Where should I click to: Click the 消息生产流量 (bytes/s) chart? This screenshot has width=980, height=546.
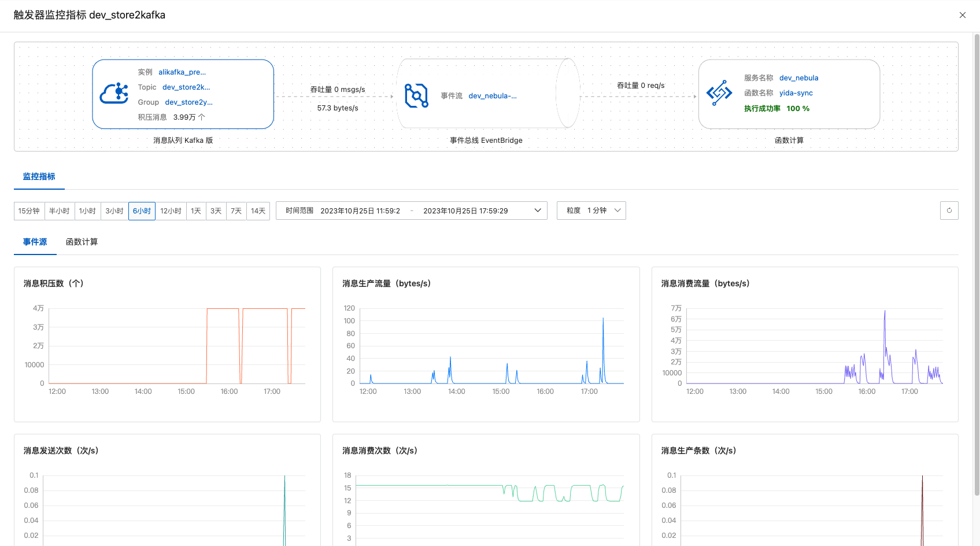pos(486,345)
